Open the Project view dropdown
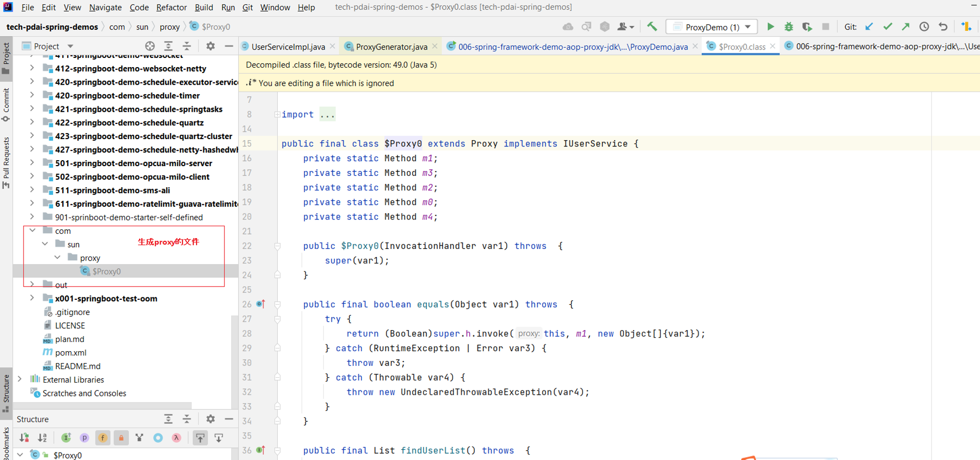Image resolution: width=980 pixels, height=460 pixels. click(x=70, y=46)
